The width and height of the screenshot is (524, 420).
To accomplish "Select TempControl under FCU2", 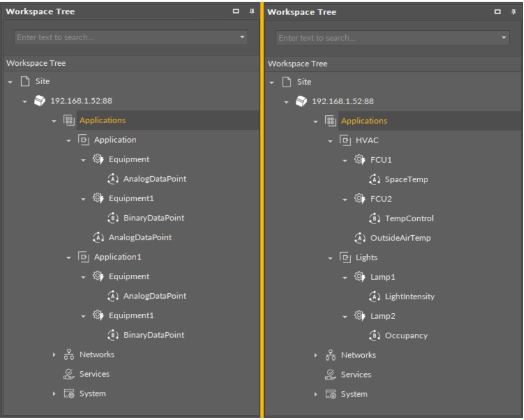I will pyautogui.click(x=409, y=218).
